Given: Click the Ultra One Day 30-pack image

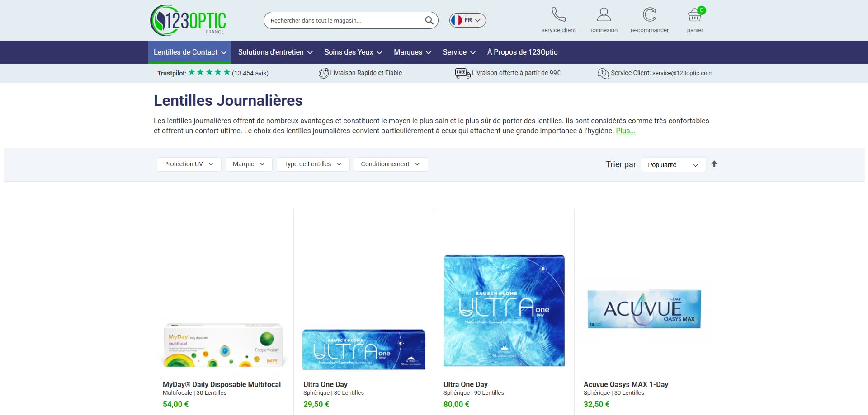Looking at the screenshot, I should [x=364, y=350].
